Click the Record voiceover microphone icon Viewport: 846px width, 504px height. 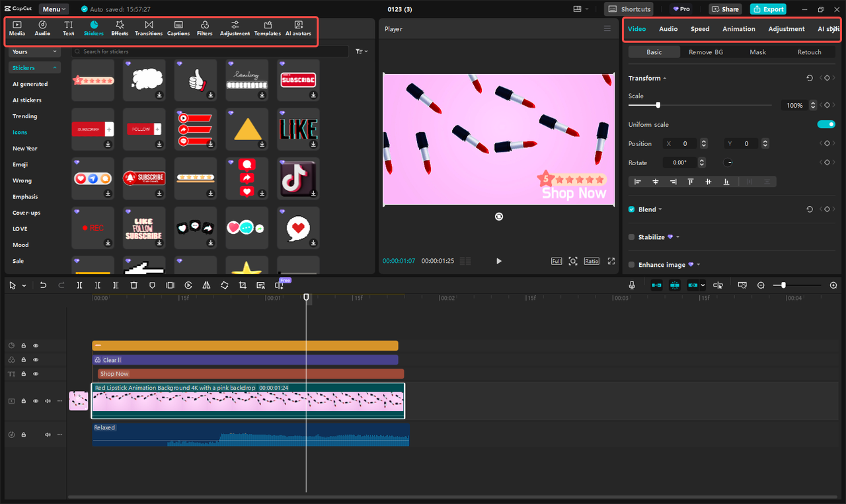(x=631, y=285)
